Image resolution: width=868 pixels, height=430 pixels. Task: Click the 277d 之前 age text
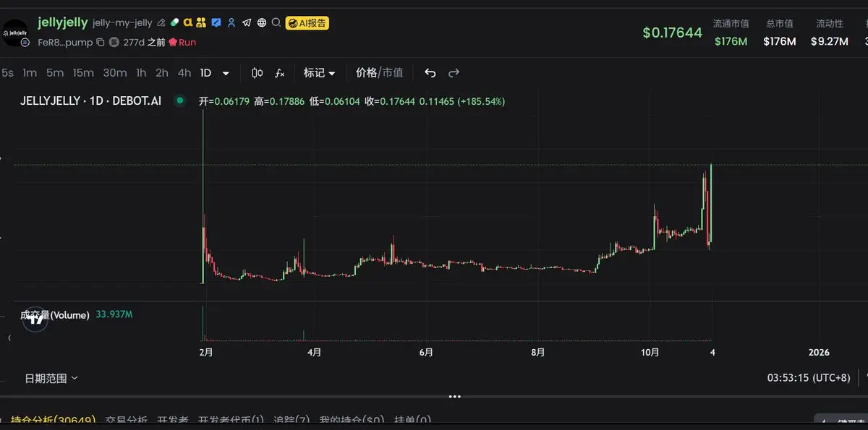(x=144, y=43)
